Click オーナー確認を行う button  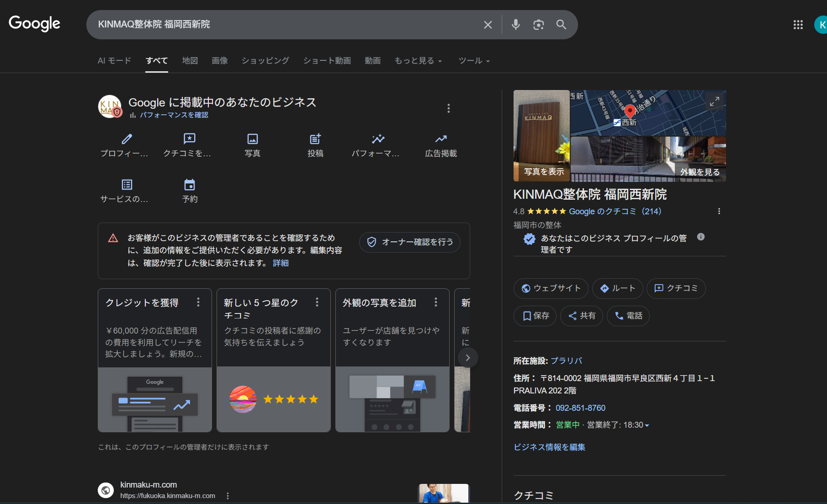(x=410, y=242)
